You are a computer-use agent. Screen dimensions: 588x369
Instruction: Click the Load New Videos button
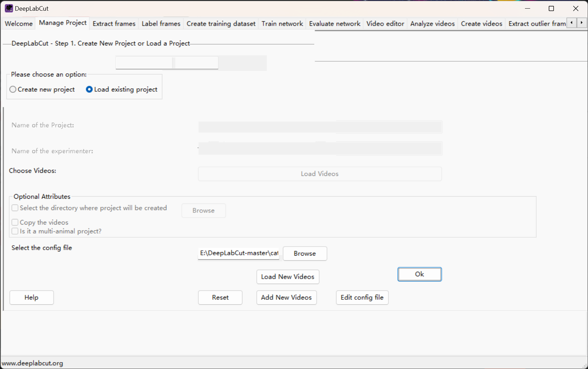click(x=288, y=277)
